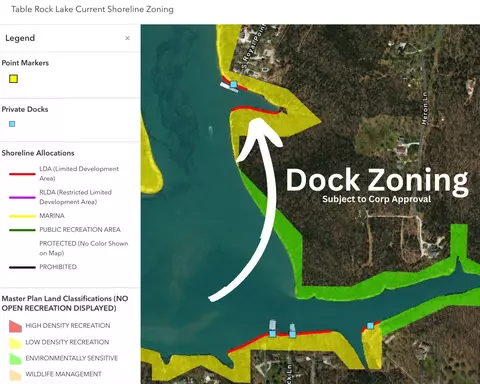480x384 pixels.
Task: Click the 'Point Markers' section heading
Action: pos(25,63)
